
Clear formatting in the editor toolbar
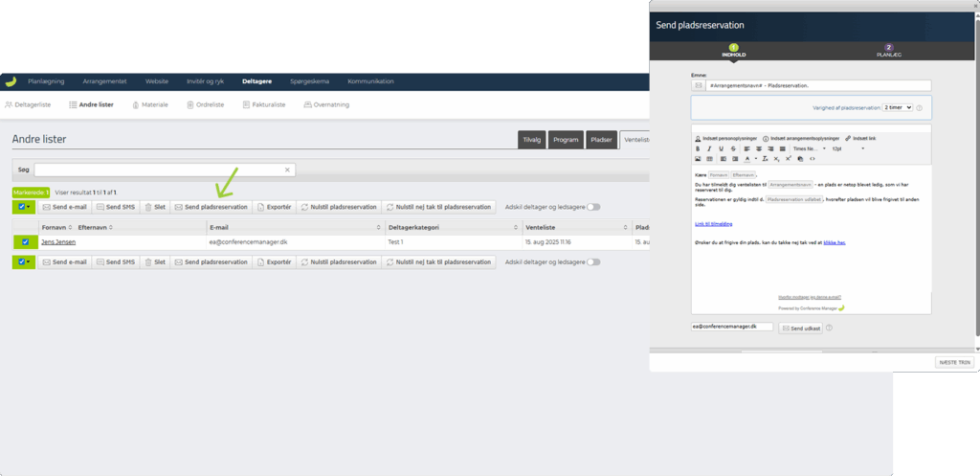[765, 159]
